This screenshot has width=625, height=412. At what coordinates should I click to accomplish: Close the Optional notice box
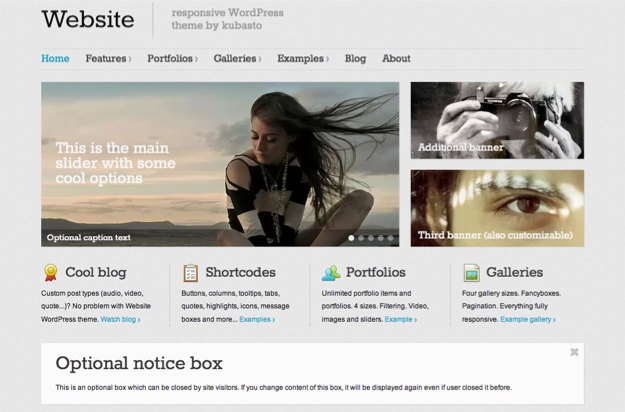574,352
